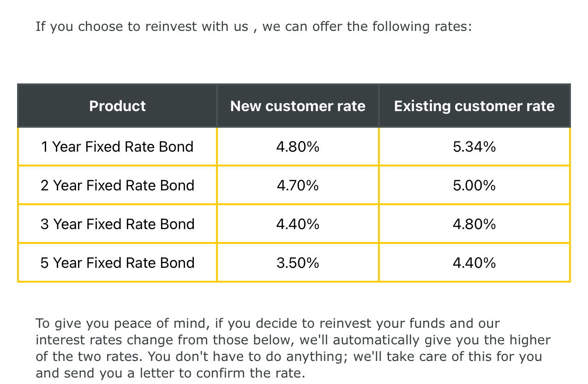Click the Existing customer rate header
The width and height of the screenshot is (588, 384).
click(474, 106)
